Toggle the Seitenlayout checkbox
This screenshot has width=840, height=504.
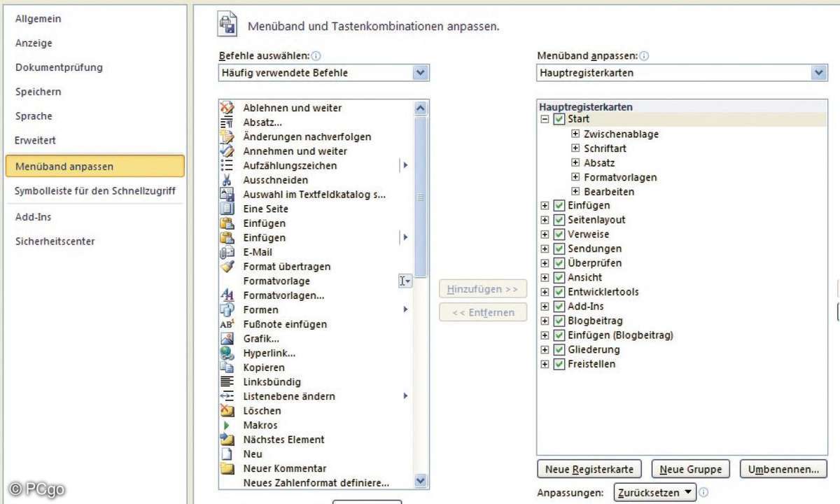559,220
